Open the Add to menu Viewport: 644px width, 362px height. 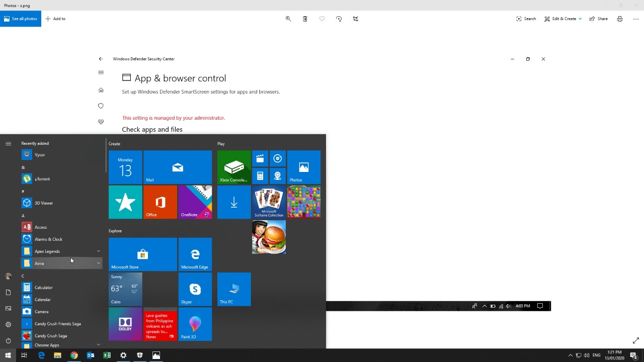pyautogui.click(x=55, y=19)
